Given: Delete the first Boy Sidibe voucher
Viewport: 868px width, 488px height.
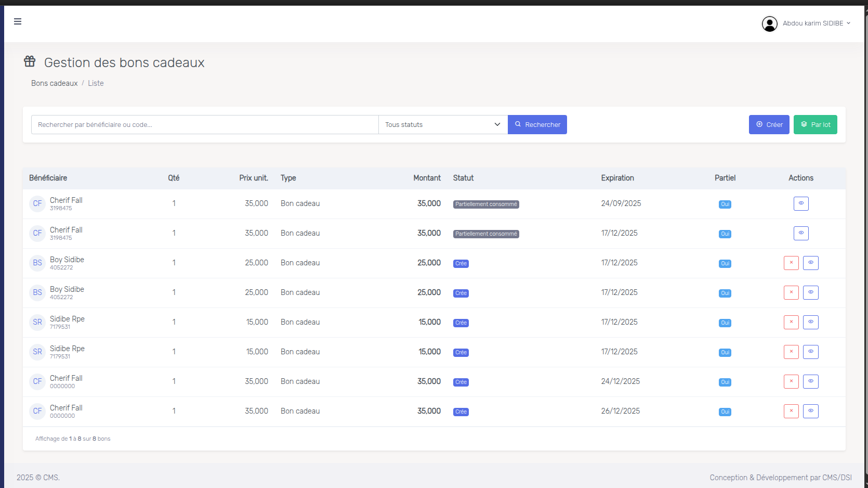Looking at the screenshot, I should pos(791,263).
